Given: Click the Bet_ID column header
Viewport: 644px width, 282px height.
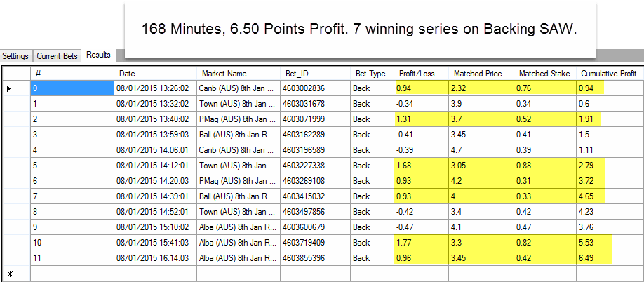Looking at the screenshot, I should point(315,73).
